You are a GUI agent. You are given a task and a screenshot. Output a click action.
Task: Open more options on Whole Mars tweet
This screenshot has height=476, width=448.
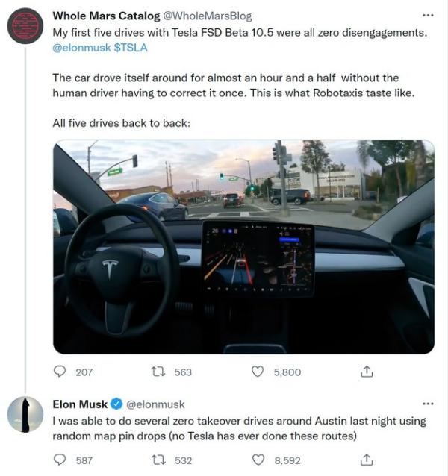(x=428, y=15)
